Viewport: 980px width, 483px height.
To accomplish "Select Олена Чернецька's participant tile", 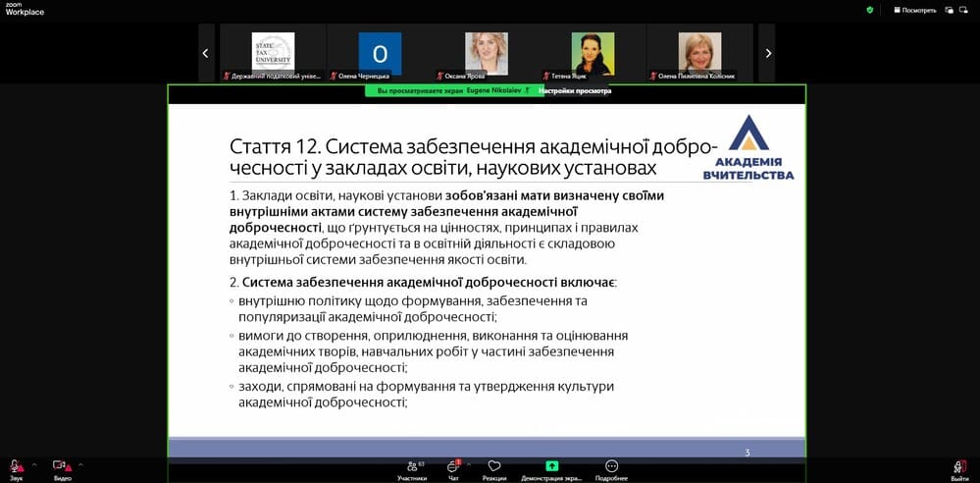I will (380, 53).
